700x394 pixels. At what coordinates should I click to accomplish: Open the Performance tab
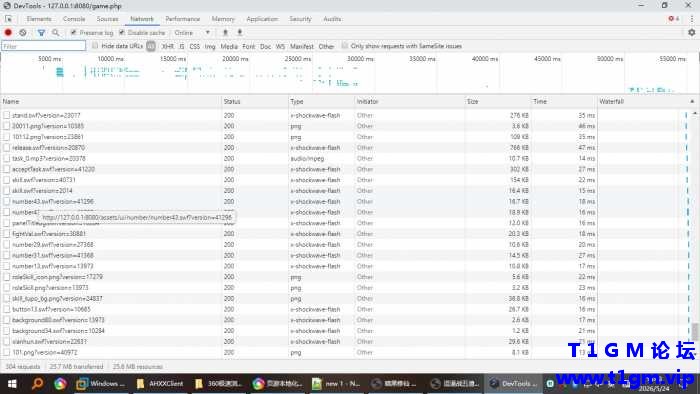[183, 19]
